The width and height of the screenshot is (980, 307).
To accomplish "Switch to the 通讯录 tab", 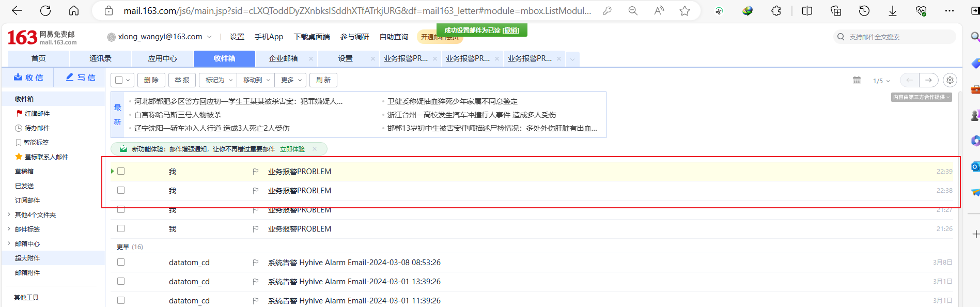I will (100, 59).
